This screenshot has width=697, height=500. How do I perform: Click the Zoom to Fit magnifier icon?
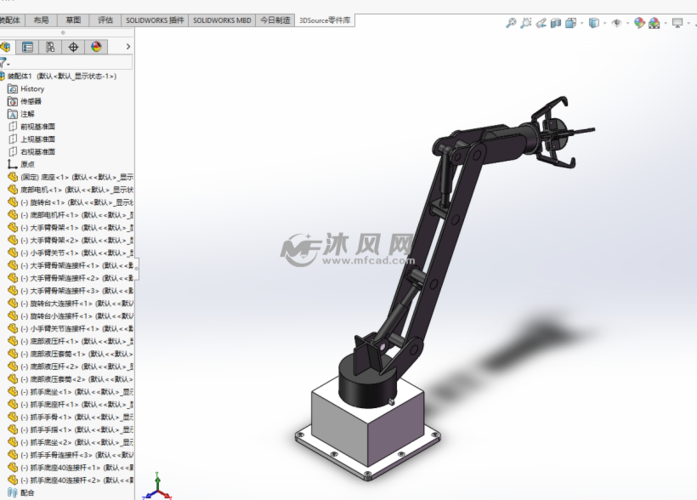tap(511, 23)
